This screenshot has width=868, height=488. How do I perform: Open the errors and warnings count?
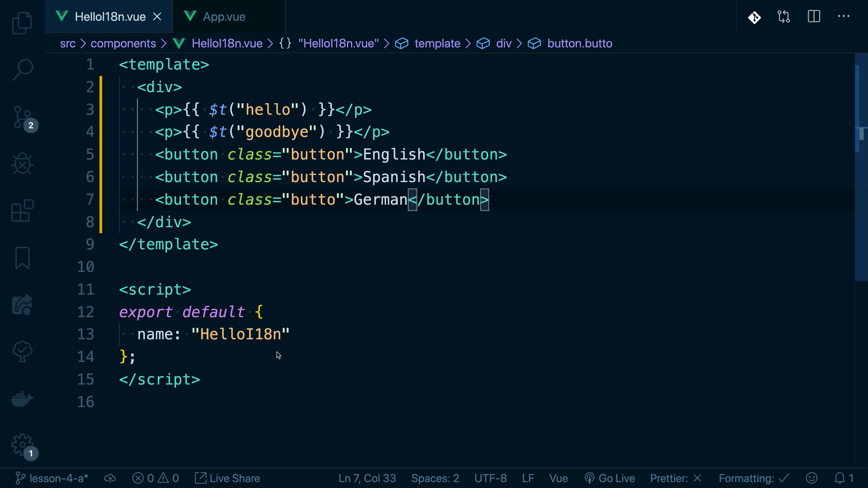pyautogui.click(x=155, y=478)
